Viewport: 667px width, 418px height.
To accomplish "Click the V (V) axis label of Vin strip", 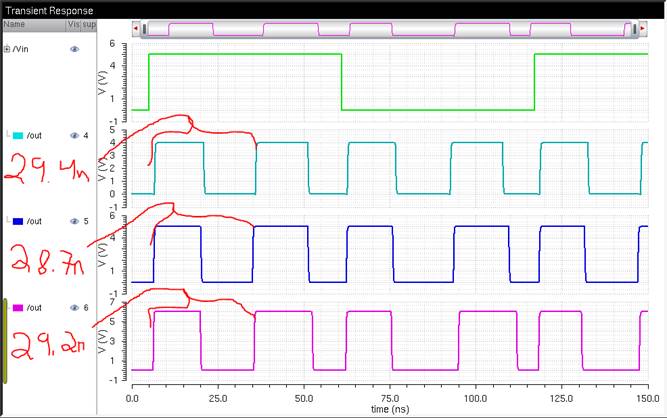I will (102, 83).
